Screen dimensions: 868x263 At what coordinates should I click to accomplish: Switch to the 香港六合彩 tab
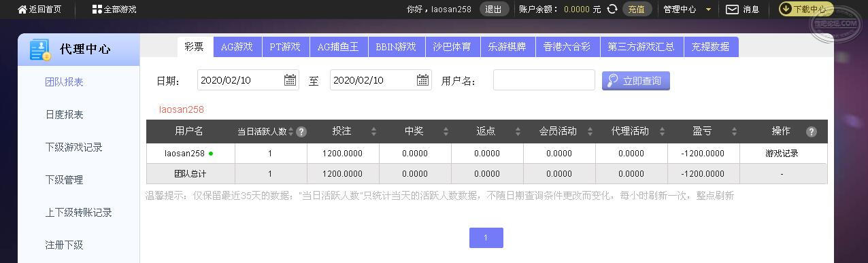pos(567,47)
